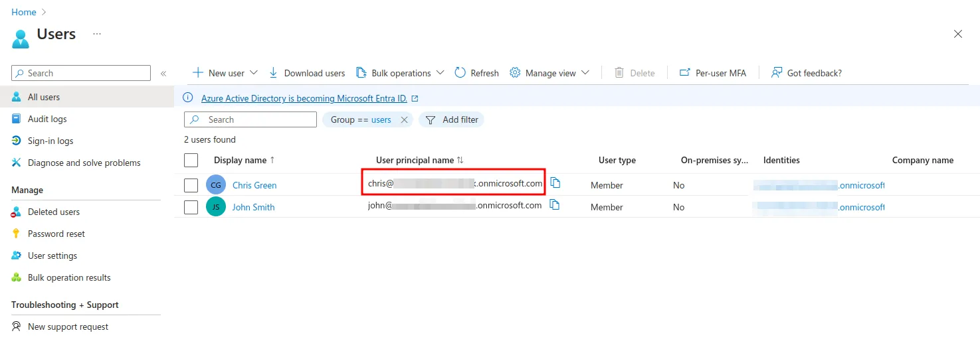Open John Smith's identities link
Screen dimensions: 980x359
pos(819,207)
